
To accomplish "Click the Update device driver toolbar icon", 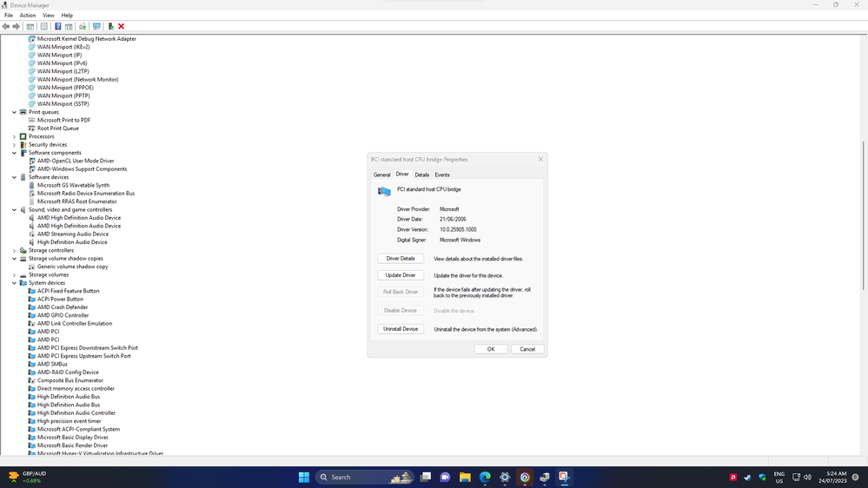I will 83,27.
